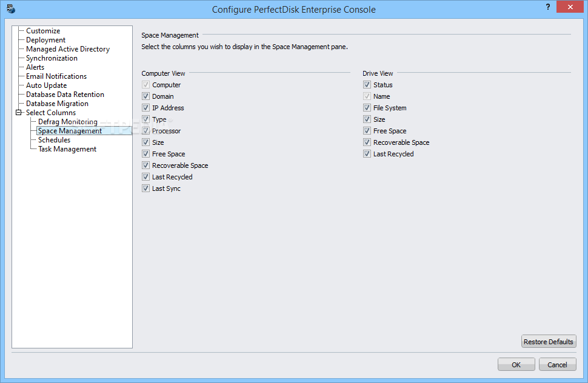Toggle File System column checkbox
This screenshot has height=383, width=588.
click(367, 108)
